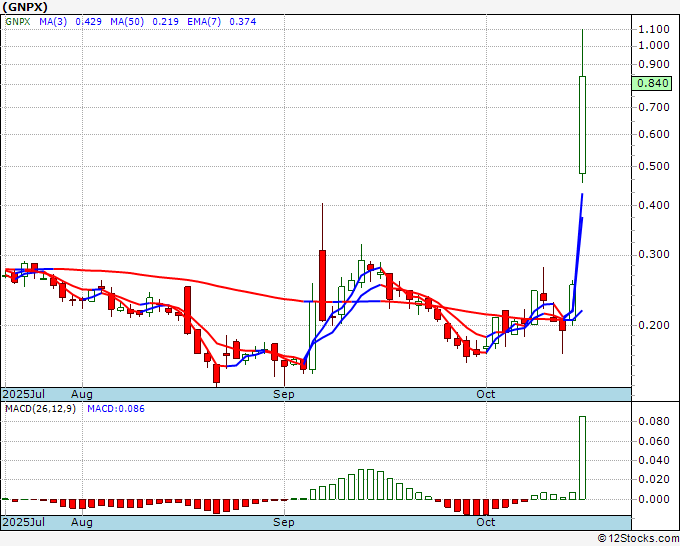The height and width of the screenshot is (546, 680).
Task: Click Sep on the price chart axis
Action: (x=284, y=394)
